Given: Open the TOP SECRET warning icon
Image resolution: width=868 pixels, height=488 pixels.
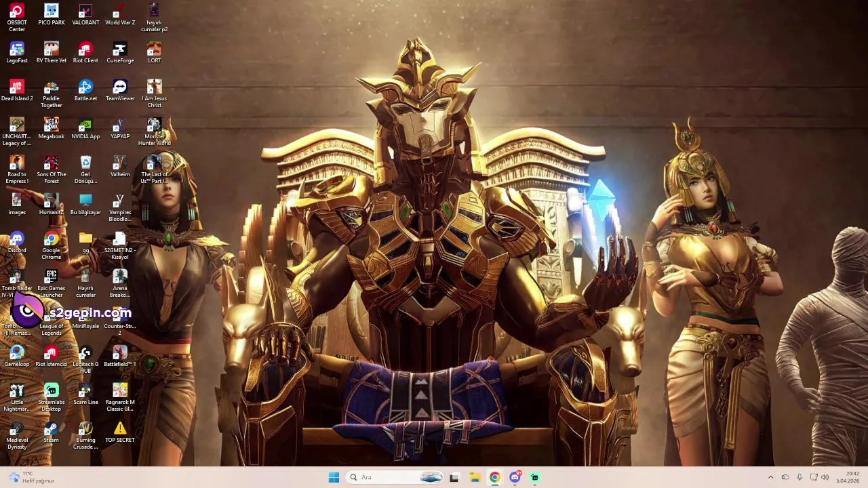Looking at the screenshot, I should (x=120, y=432).
